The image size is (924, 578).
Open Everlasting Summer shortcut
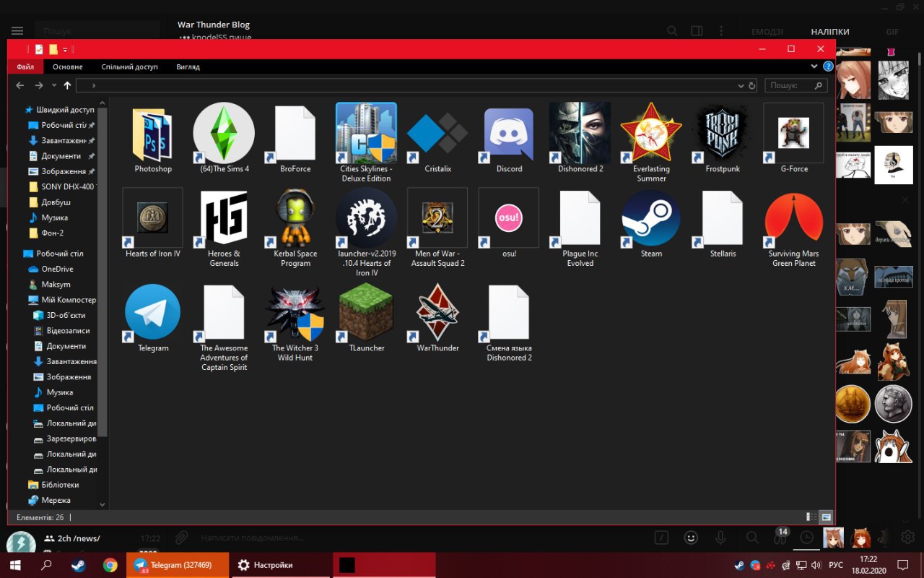tap(651, 142)
